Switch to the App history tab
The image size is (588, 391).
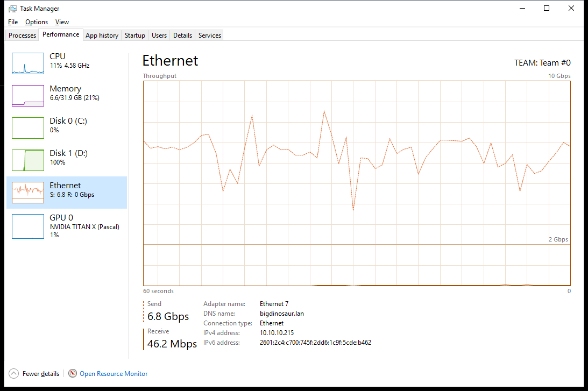click(x=102, y=35)
